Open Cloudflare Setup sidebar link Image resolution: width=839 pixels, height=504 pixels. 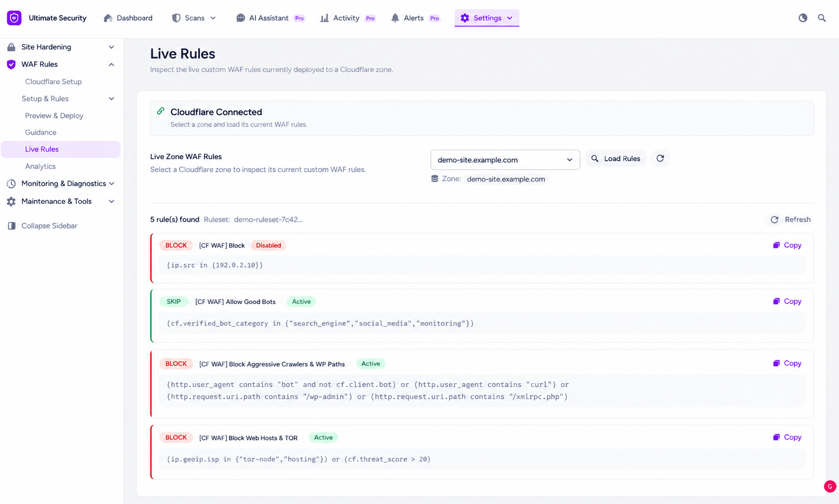pos(53,81)
